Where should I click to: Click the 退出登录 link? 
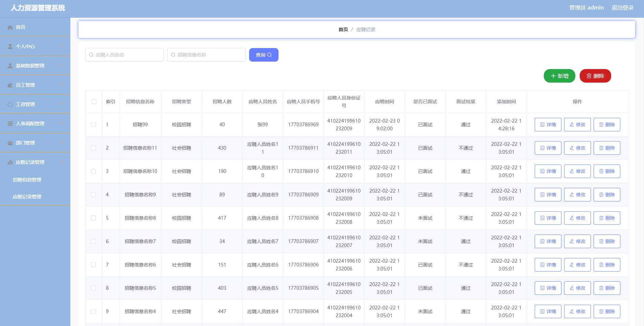[x=622, y=8]
